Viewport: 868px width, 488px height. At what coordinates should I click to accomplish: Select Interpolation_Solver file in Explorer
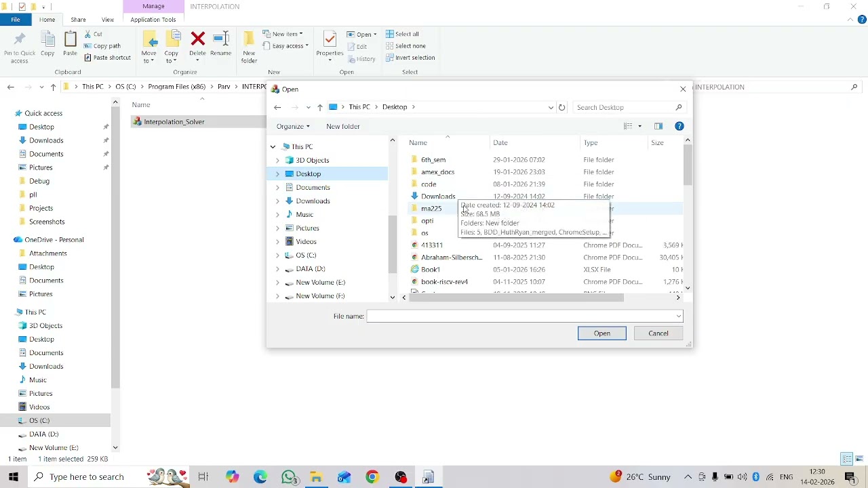point(174,122)
